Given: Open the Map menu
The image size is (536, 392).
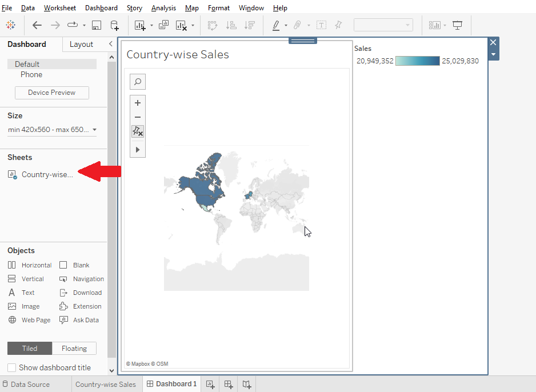Looking at the screenshot, I should point(192,8).
